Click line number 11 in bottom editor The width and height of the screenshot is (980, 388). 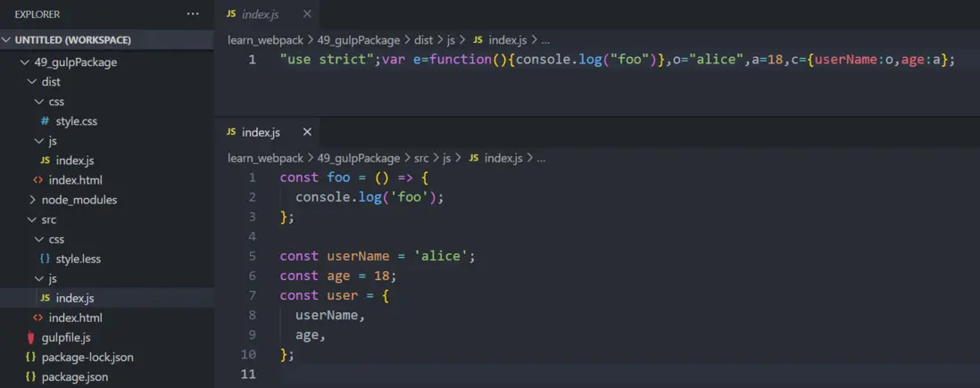coord(249,375)
